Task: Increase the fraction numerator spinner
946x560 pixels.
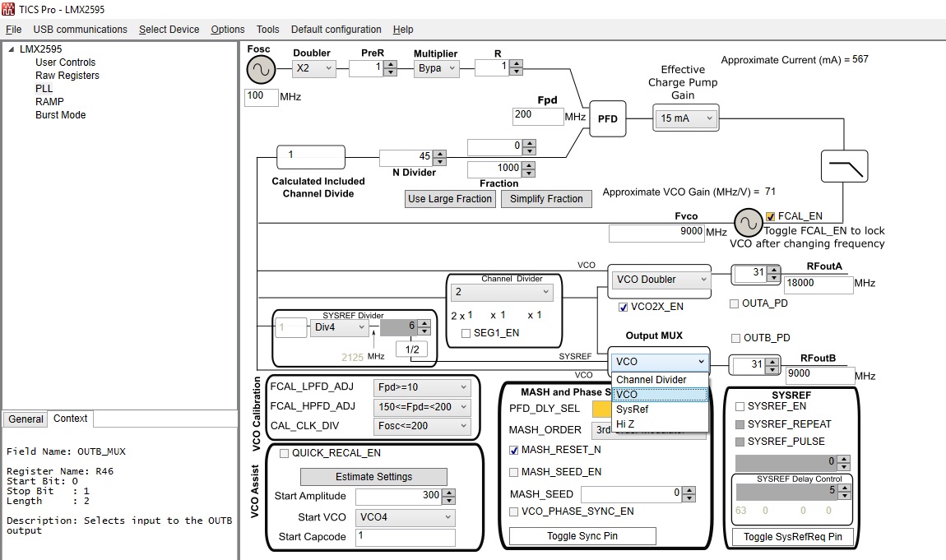Action: coord(529,143)
